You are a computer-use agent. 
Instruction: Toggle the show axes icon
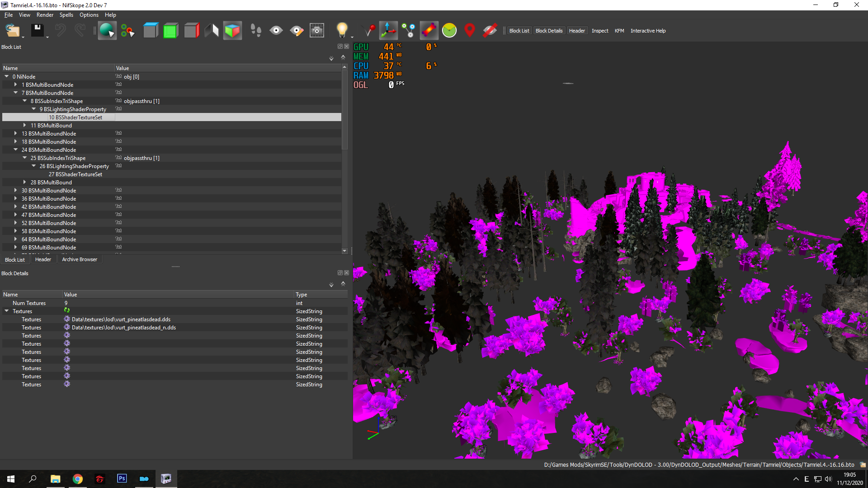pyautogui.click(x=388, y=31)
